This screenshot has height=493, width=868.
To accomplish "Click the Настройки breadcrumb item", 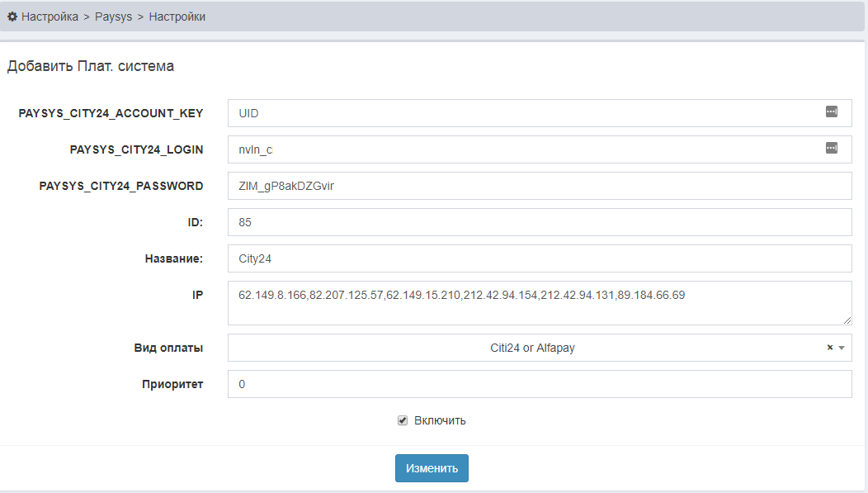I will coord(177,17).
